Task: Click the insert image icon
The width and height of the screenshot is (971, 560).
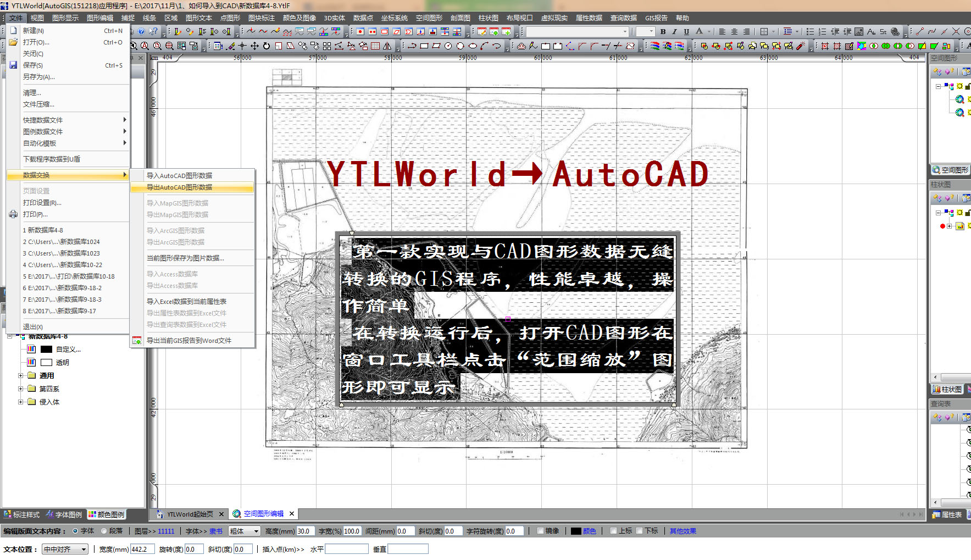Action: click(859, 32)
